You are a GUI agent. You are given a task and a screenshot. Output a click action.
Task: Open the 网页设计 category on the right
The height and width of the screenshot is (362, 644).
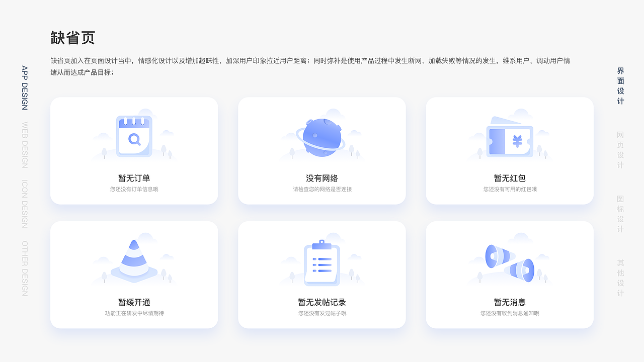pyautogui.click(x=620, y=148)
